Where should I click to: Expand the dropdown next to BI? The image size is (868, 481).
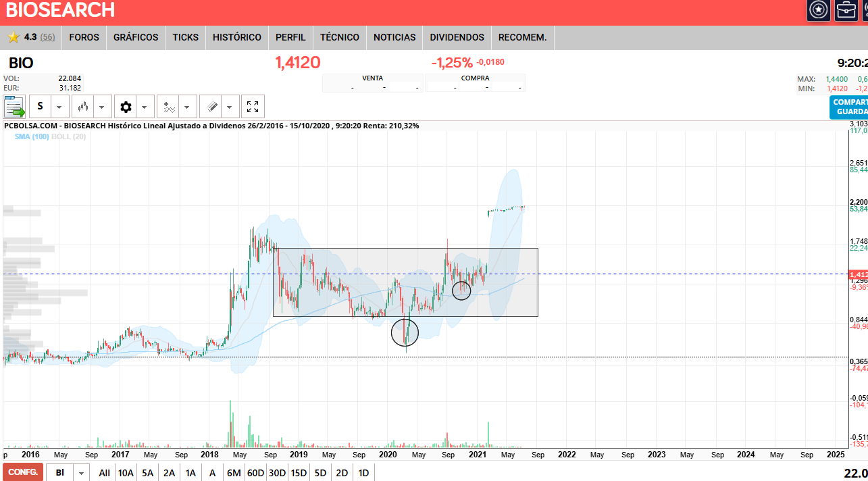pyautogui.click(x=82, y=473)
